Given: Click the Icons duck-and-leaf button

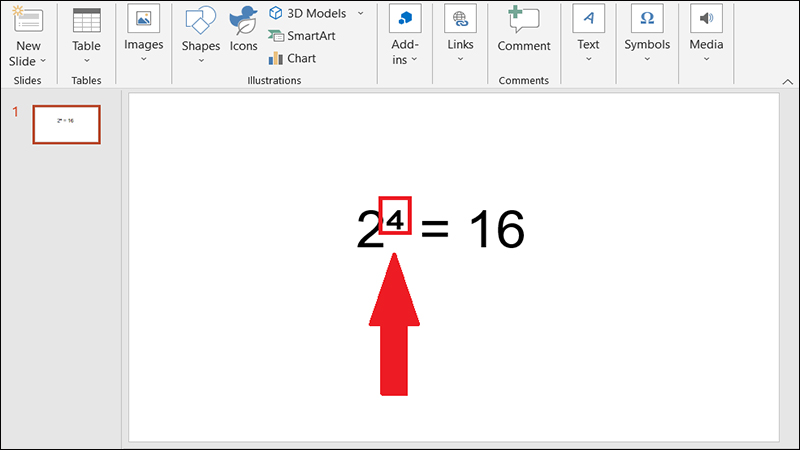Looking at the screenshot, I should (x=243, y=20).
